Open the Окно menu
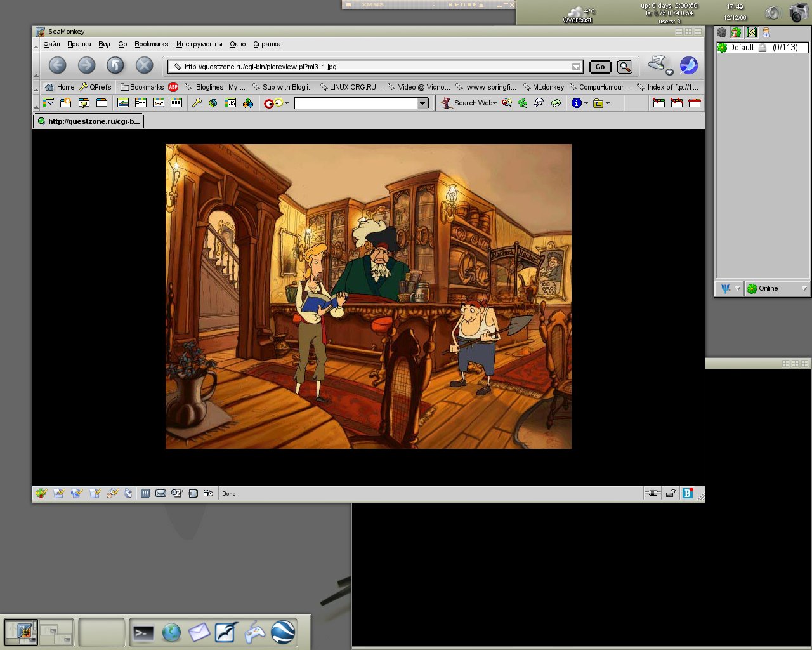The height and width of the screenshot is (650, 812). click(x=238, y=44)
